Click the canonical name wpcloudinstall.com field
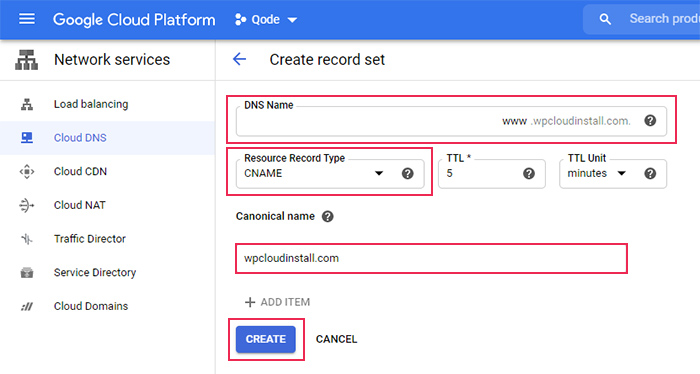The width and height of the screenshot is (700, 374). pos(431,258)
